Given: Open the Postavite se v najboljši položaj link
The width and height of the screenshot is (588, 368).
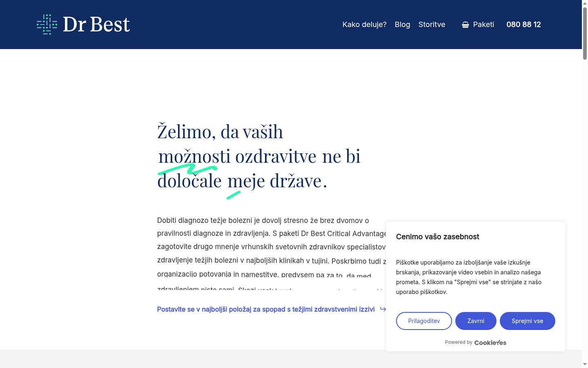Looking at the screenshot, I should (266, 309).
